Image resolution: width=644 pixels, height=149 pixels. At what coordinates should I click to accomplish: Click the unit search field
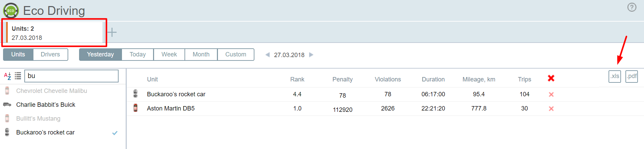(x=72, y=76)
